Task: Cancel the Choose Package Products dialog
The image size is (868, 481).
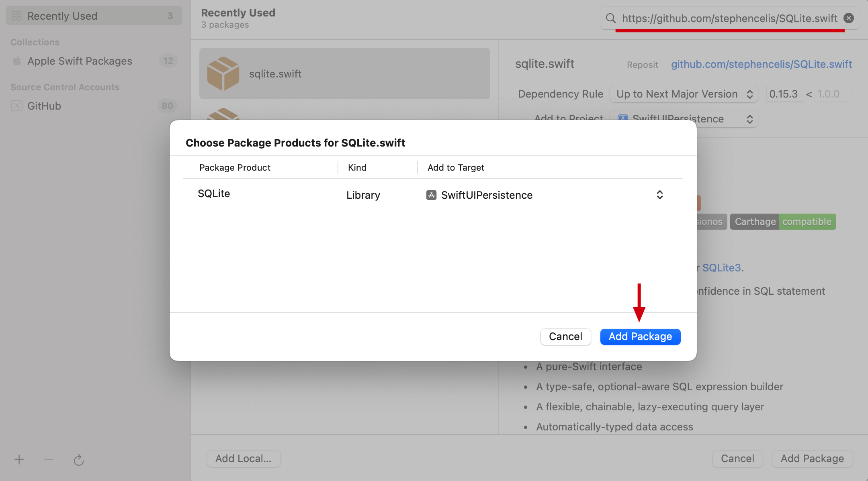Action: (x=565, y=336)
